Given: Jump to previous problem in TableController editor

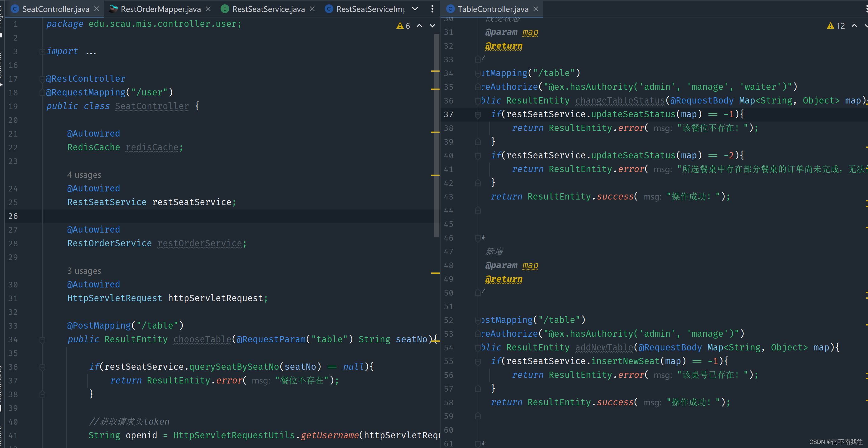Looking at the screenshot, I should coord(854,26).
